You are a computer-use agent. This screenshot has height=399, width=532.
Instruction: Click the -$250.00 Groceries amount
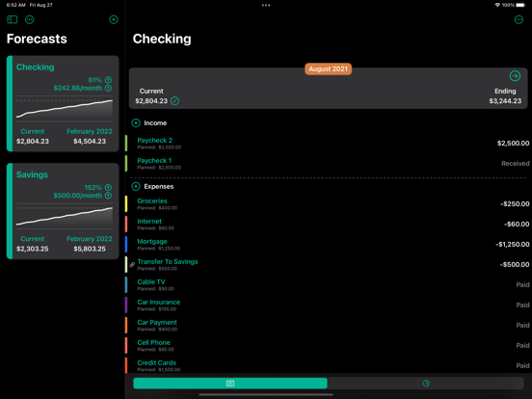tap(515, 204)
